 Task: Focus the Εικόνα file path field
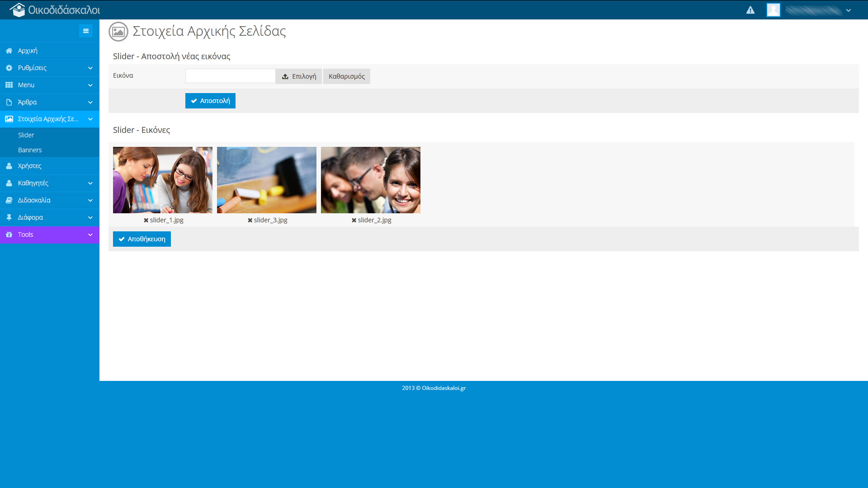click(231, 76)
